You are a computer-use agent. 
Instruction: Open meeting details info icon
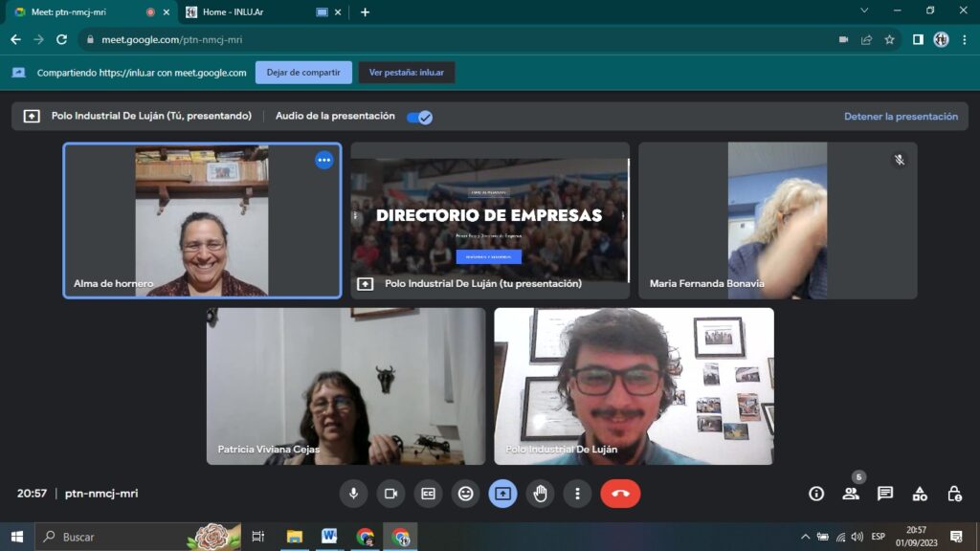click(816, 494)
